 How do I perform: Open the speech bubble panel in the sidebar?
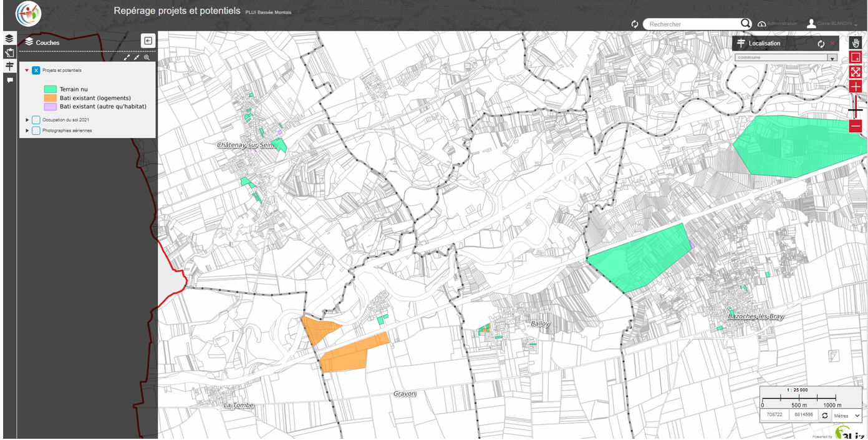[9, 80]
